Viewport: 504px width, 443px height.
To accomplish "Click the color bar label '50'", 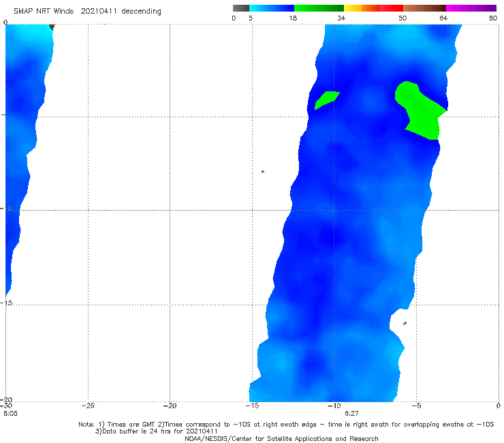I will [x=403, y=18].
